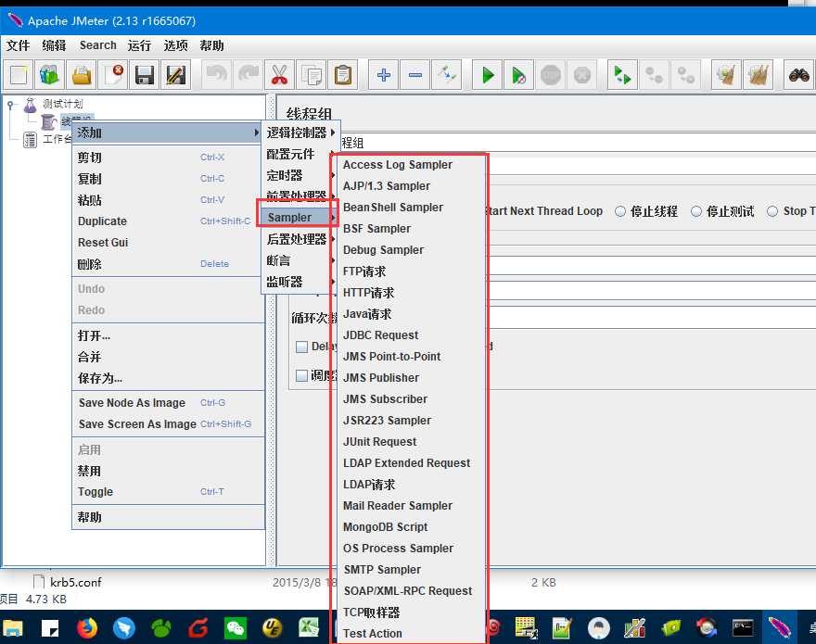This screenshot has height=644, width=816.
Task: Click the second grey Remote Shutdown icon
Action: pyautogui.click(x=685, y=75)
